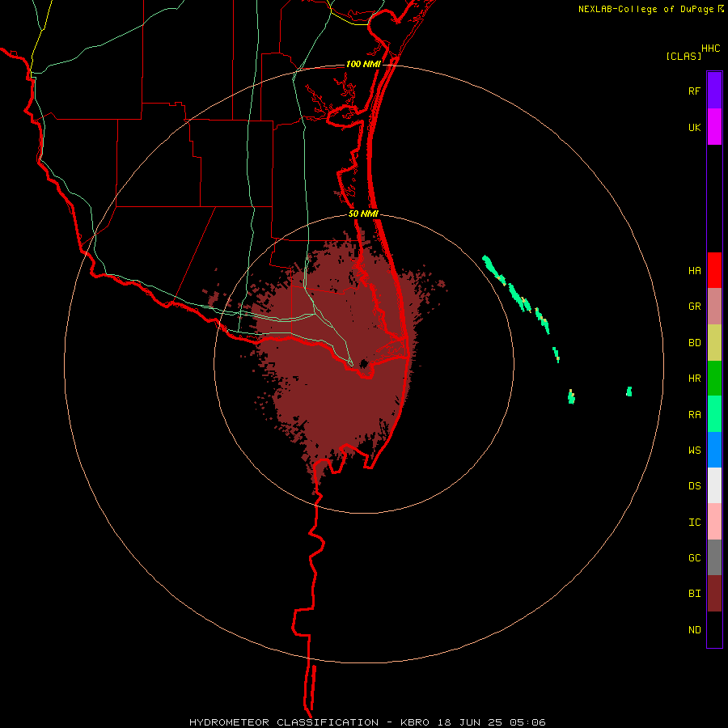Click the RA mint-green legend swatch
728x728 pixels.
(714, 414)
